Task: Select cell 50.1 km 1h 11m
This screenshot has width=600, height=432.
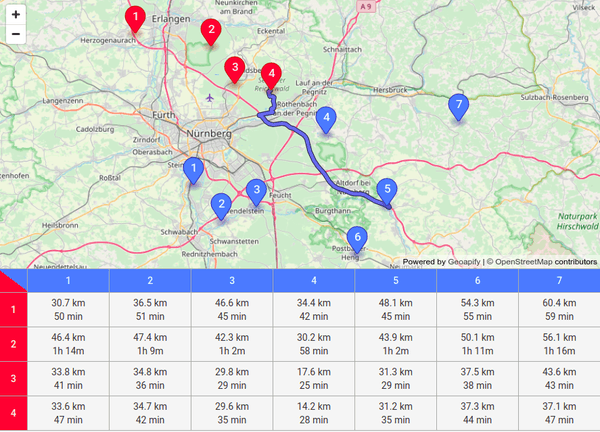Action: point(478,344)
